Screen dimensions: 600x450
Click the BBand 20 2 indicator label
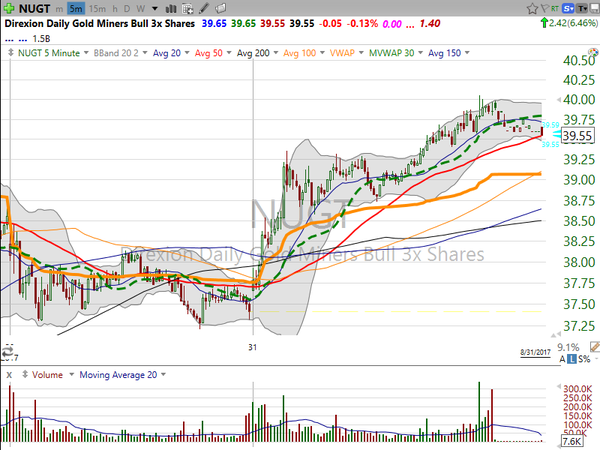(116, 53)
